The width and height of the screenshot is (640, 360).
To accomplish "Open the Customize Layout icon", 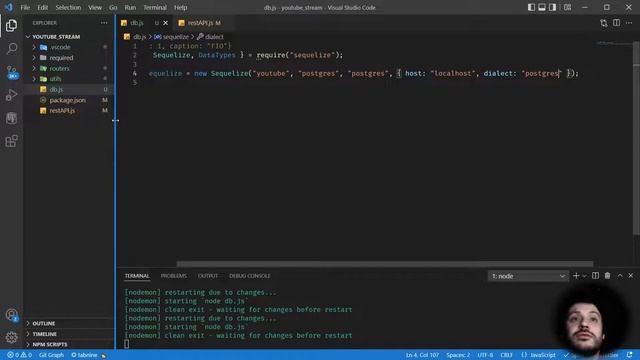I will click(567, 7).
